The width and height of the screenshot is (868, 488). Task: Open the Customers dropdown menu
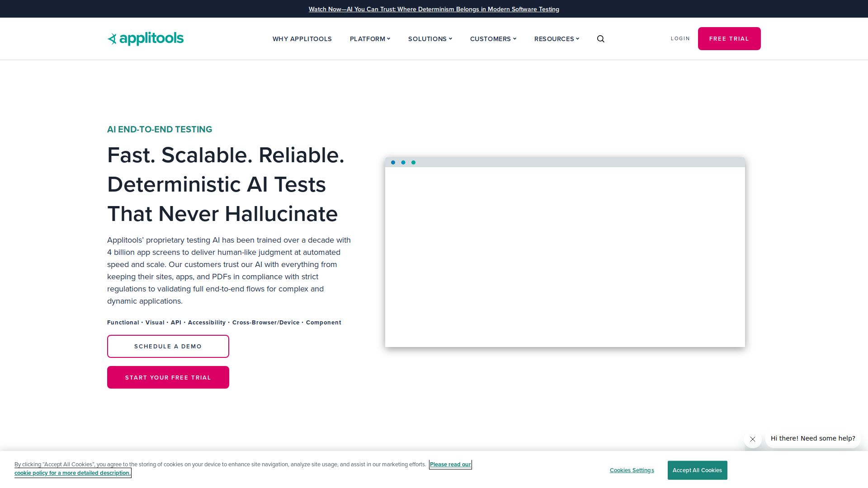(492, 39)
